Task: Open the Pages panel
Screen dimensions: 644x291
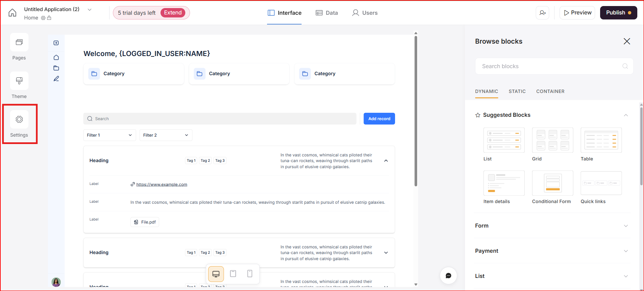Action: point(19,42)
